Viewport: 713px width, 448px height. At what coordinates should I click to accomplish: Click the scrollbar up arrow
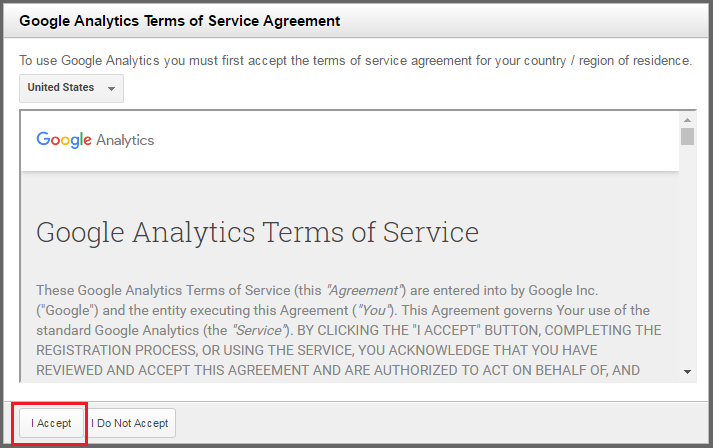pos(687,119)
